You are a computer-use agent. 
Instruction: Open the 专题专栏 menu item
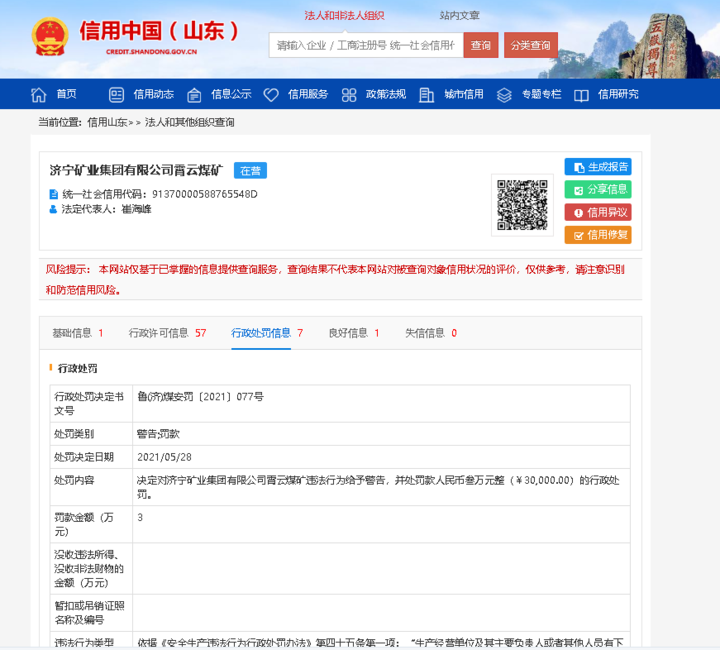pos(541,94)
